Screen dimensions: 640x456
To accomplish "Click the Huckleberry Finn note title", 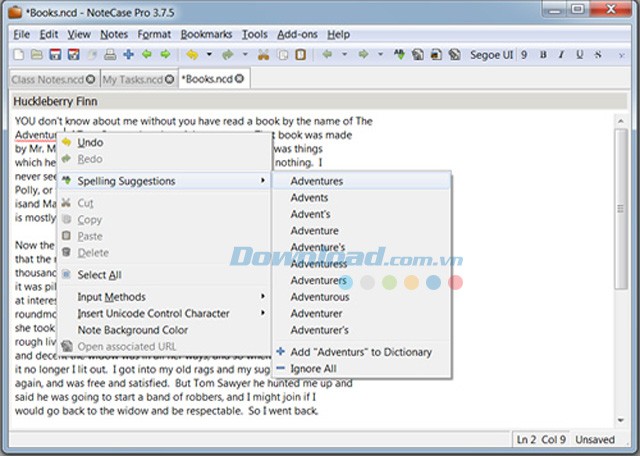I will tap(55, 102).
